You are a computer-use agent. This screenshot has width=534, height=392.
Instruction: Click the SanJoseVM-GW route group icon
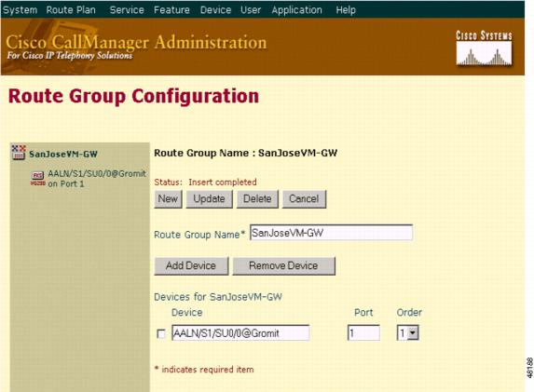[19, 153]
